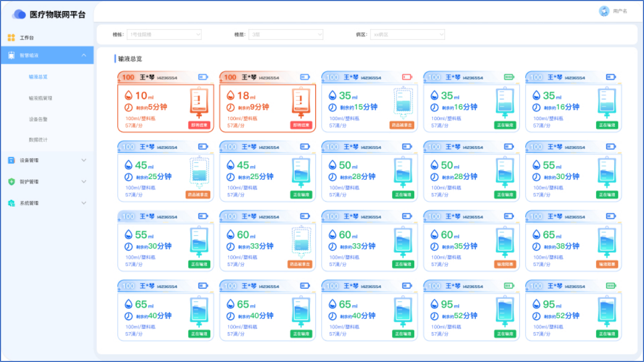The height and width of the screenshot is (362, 644).
Task: Click the red low-battery icon
Action: click(x=407, y=77)
